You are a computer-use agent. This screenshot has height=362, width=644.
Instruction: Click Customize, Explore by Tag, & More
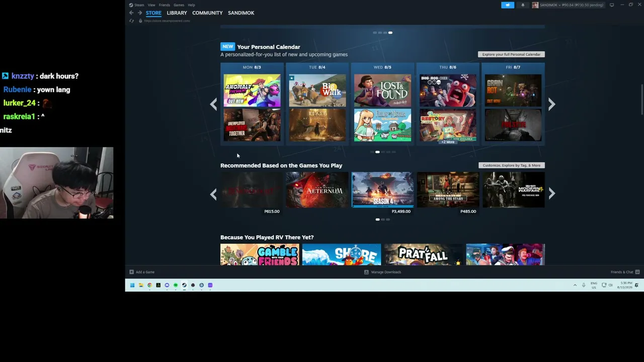512,165
